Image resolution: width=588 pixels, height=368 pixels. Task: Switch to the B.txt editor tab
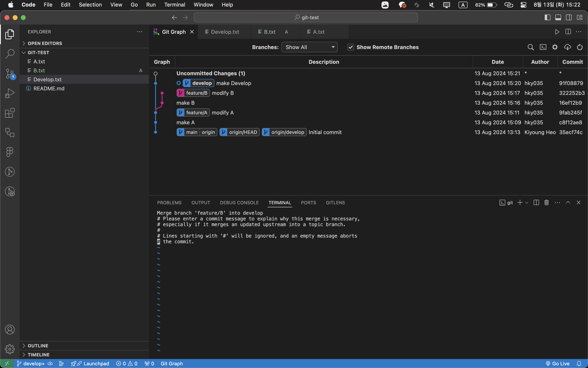tap(276, 32)
